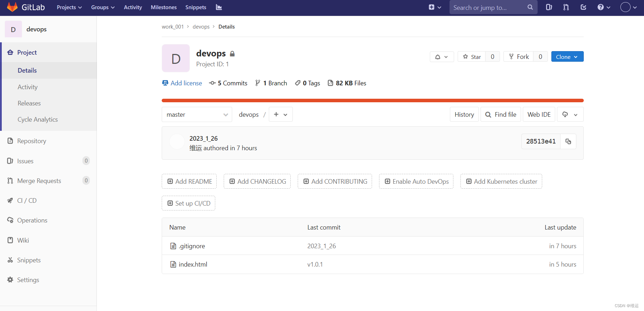Open Milestones in the top navigation
This screenshot has width=644, height=311.
[x=164, y=7]
